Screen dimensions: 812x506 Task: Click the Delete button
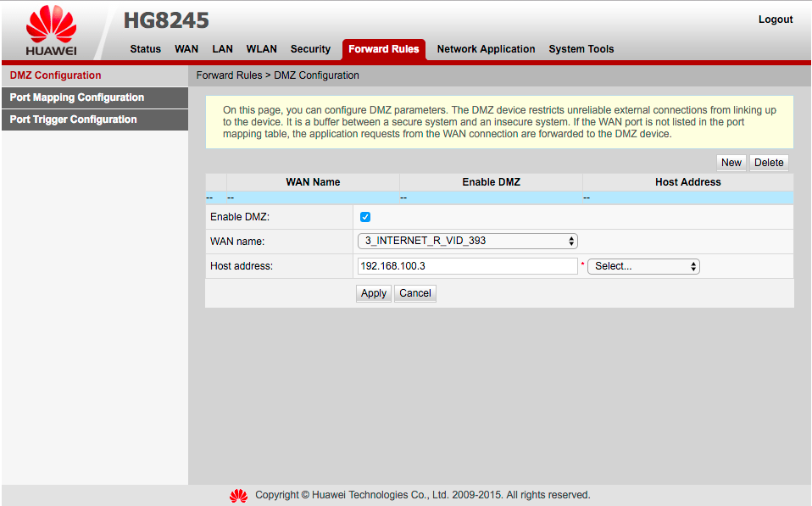(x=769, y=163)
